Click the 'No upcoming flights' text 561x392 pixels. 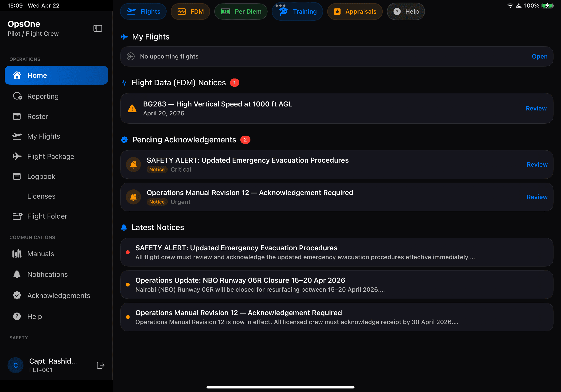pos(169,56)
